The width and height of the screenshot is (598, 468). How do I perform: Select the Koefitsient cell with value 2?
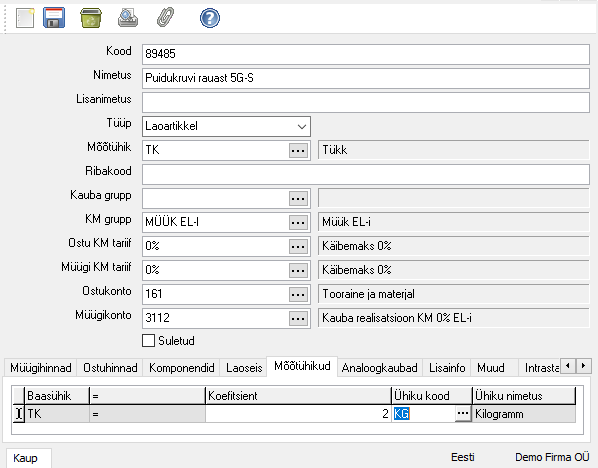298,414
